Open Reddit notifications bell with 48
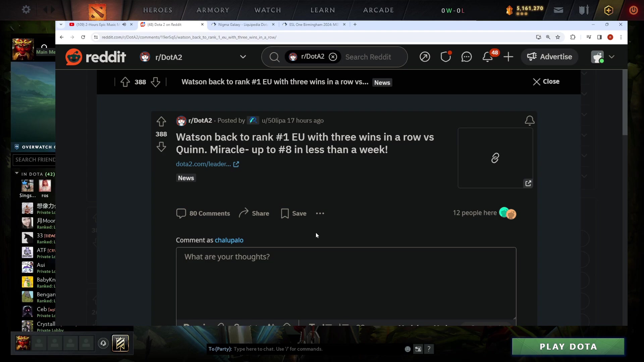Image resolution: width=644 pixels, height=362 pixels. click(488, 56)
